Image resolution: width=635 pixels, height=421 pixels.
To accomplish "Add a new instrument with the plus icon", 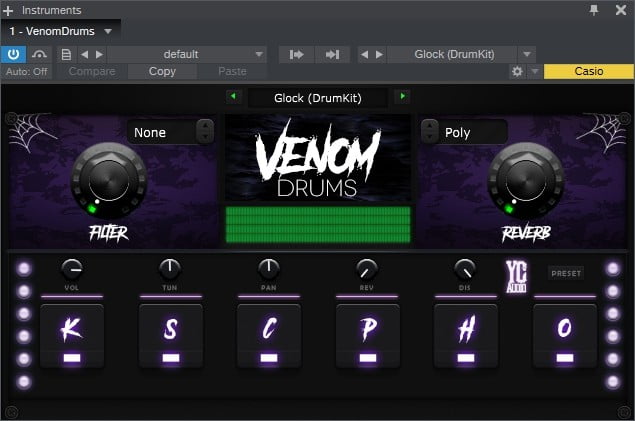I will click(x=8, y=11).
